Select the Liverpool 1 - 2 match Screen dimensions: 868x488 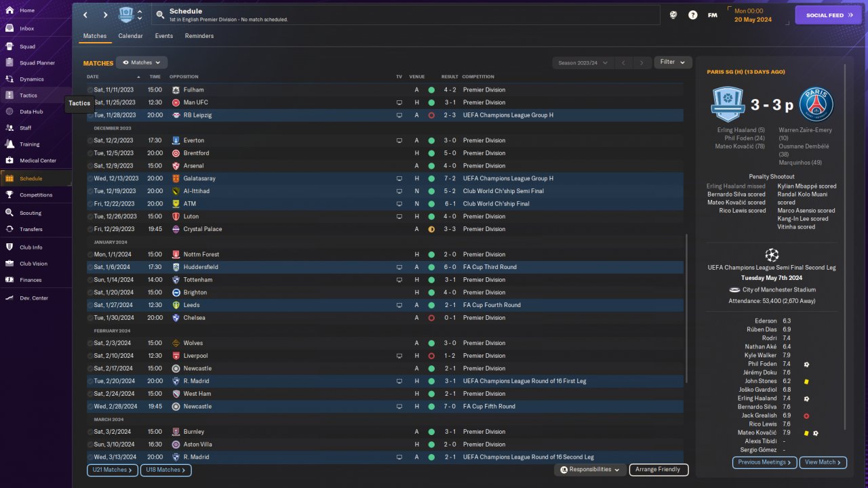click(384, 356)
